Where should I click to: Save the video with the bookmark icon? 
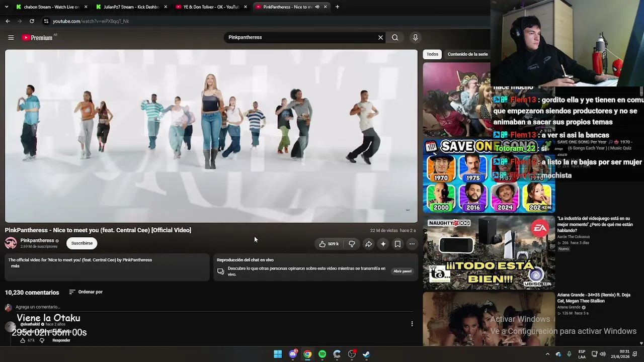397,244
